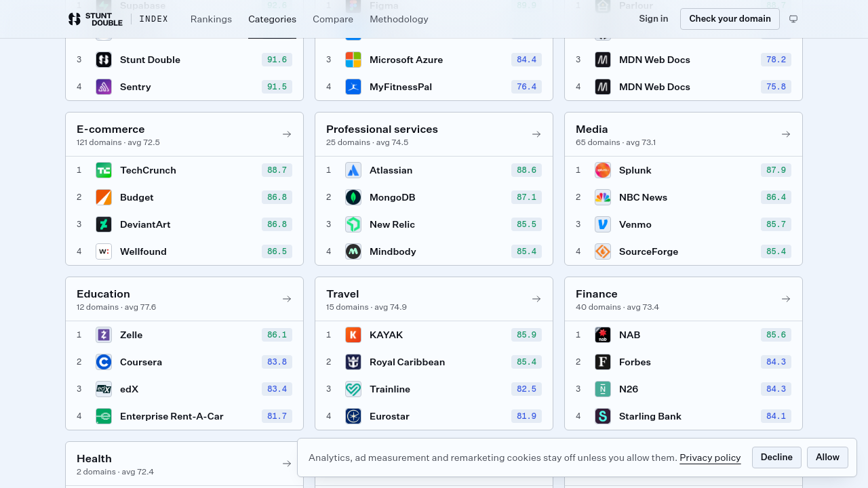Select the SourceForge row name

[x=648, y=251]
